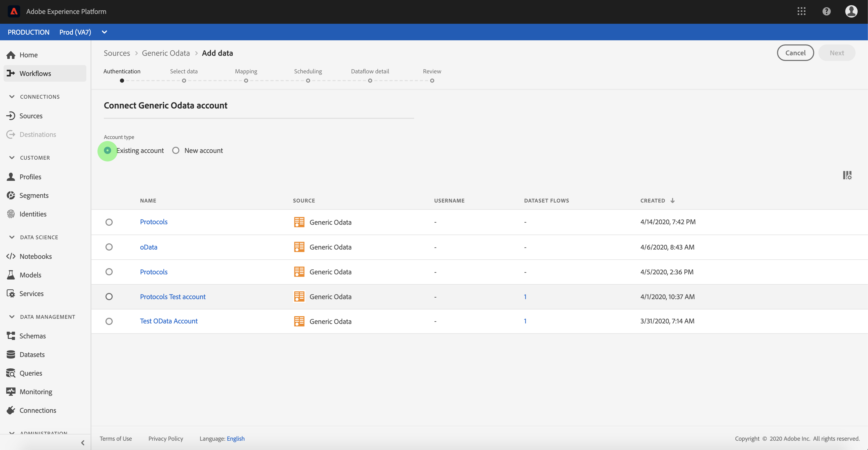
Task: Click the Identities fingerprint icon
Action: [x=11, y=214]
